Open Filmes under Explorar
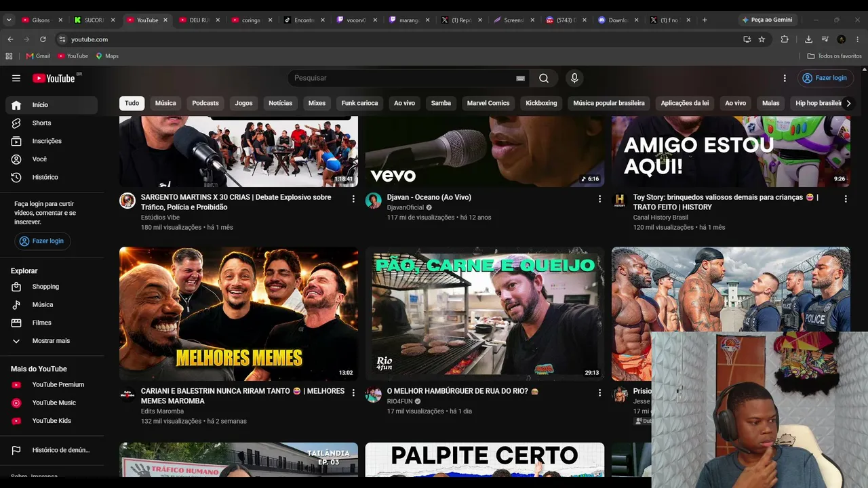The height and width of the screenshot is (488, 868). (52, 323)
